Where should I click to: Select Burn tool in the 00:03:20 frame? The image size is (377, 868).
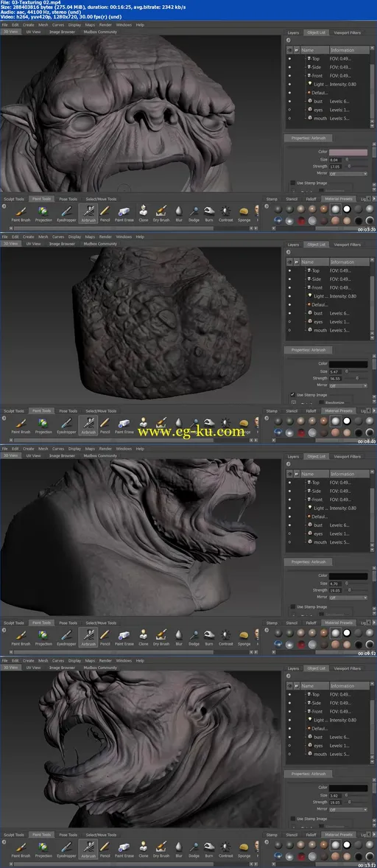(x=209, y=213)
